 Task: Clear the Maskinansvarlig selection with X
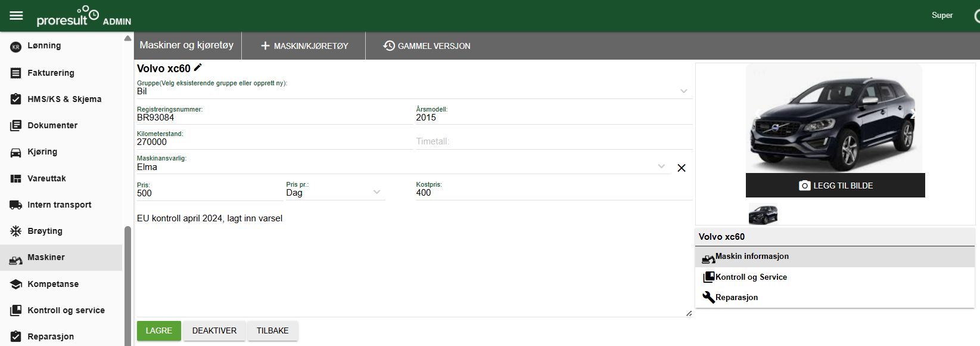click(x=682, y=168)
